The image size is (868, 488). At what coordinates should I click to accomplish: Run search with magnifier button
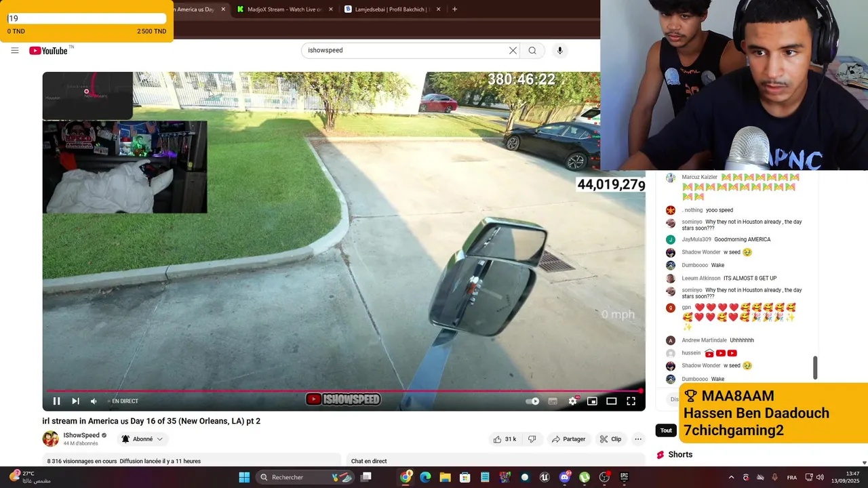(x=532, y=50)
